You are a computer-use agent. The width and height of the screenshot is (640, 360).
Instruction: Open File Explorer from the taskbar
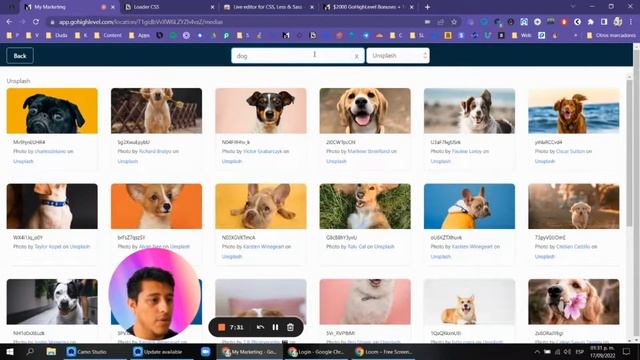click(51, 351)
